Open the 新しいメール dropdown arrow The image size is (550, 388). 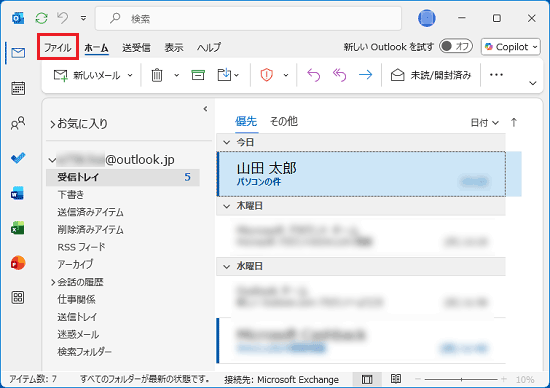130,75
